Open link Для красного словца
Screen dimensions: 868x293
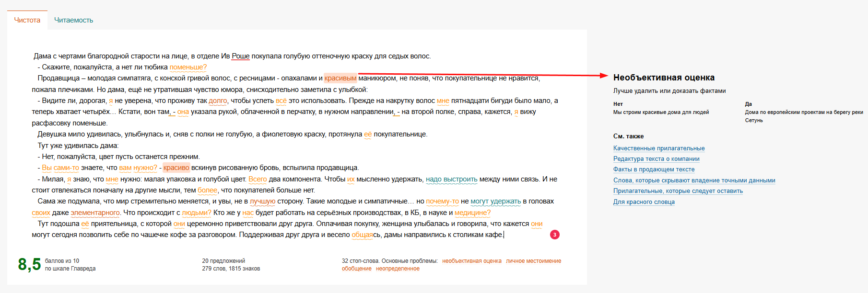(644, 202)
